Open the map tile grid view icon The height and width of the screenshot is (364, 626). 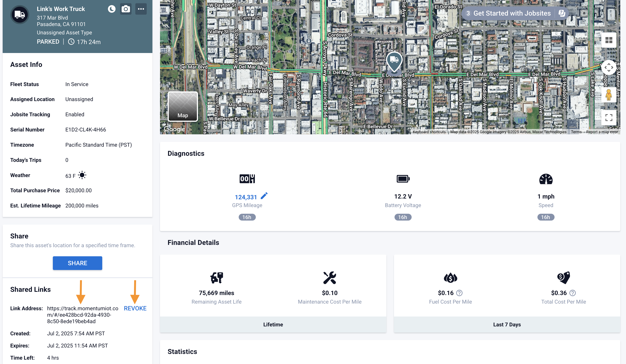click(609, 40)
